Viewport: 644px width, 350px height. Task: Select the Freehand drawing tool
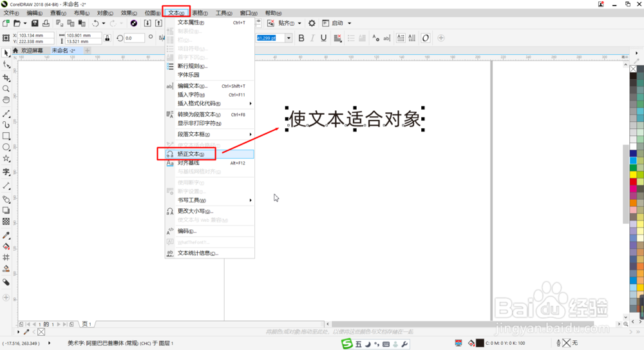pos(6,113)
